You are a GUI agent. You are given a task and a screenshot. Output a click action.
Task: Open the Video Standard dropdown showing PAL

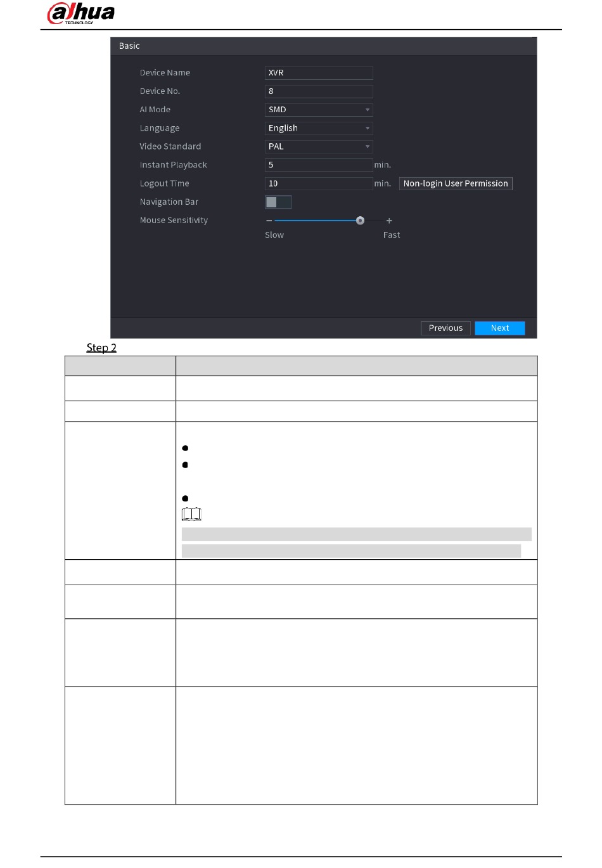(318, 146)
